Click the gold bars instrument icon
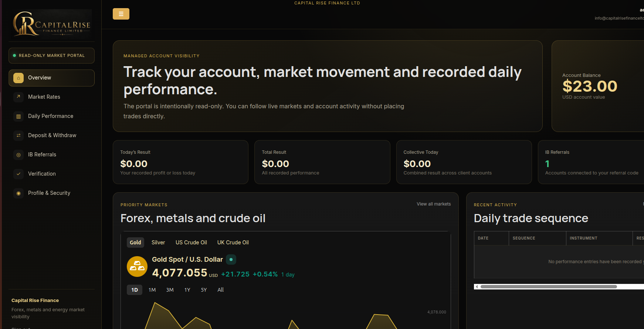Image resolution: width=644 pixels, height=329 pixels. [137, 267]
